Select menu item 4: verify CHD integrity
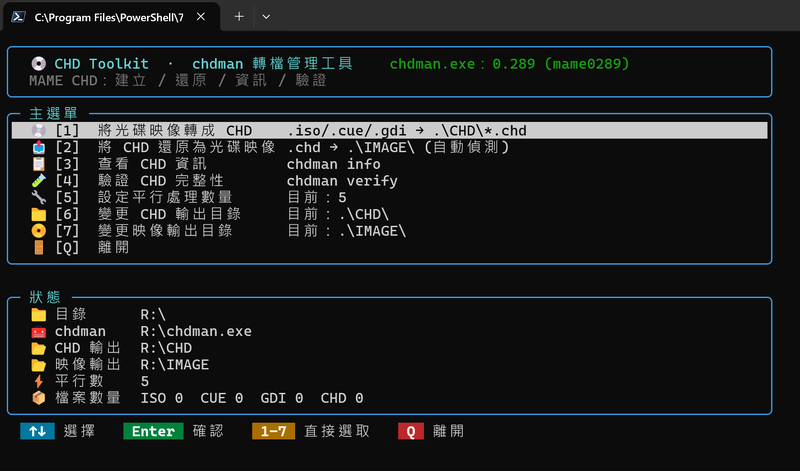Screen dimensions: 800x471 [389, 181]
